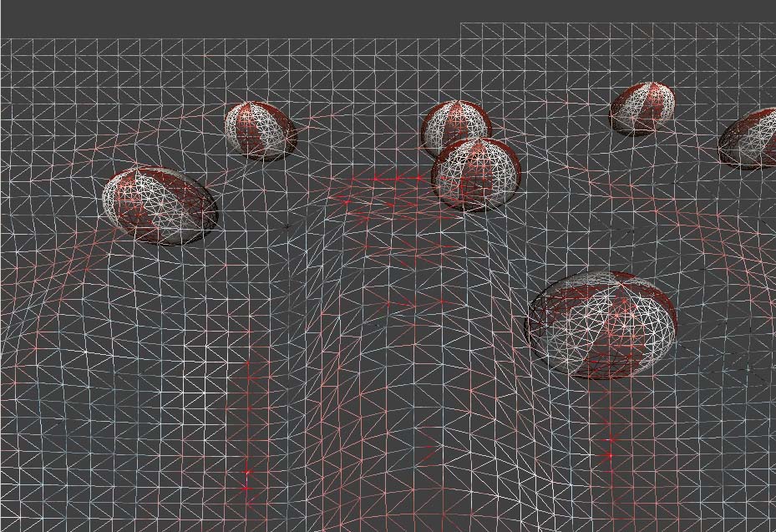
Task: Select the small sphere in the upper right
Action: (642, 109)
